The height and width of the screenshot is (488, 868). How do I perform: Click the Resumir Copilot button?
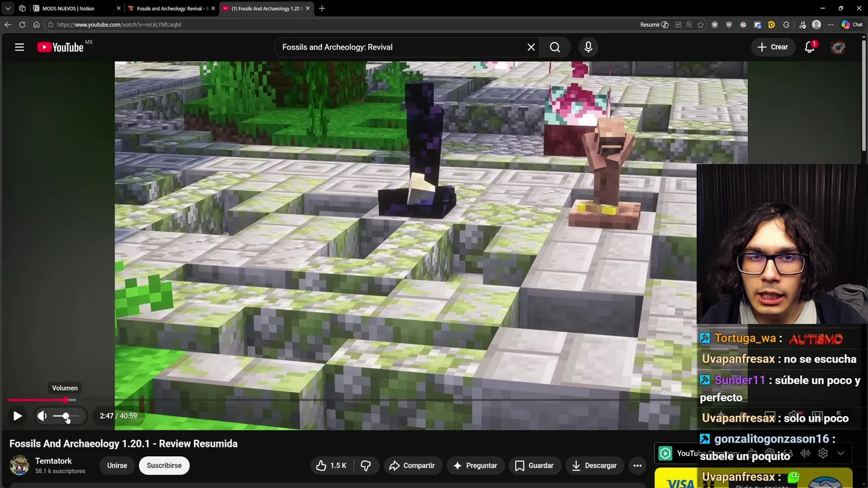click(654, 24)
